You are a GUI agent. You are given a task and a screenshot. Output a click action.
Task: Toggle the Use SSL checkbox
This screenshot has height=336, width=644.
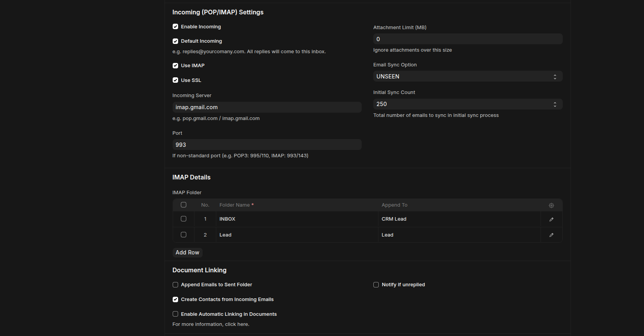(175, 80)
